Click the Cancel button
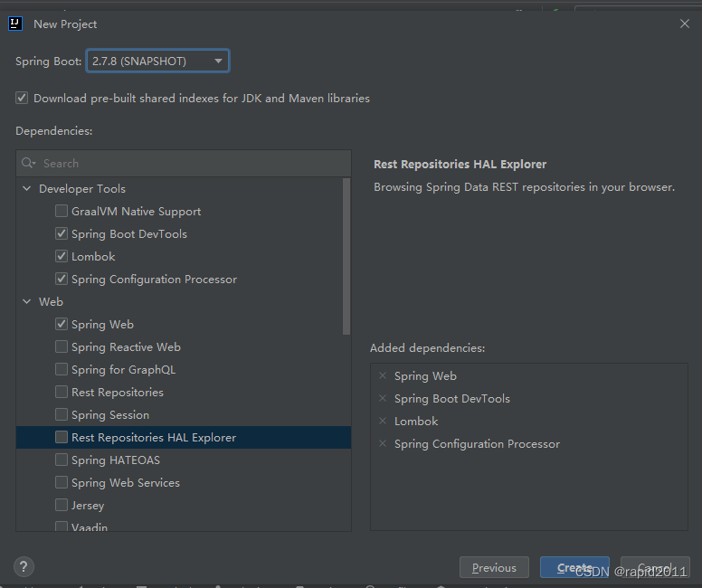Viewport: 702px width, 588px height. point(655,567)
